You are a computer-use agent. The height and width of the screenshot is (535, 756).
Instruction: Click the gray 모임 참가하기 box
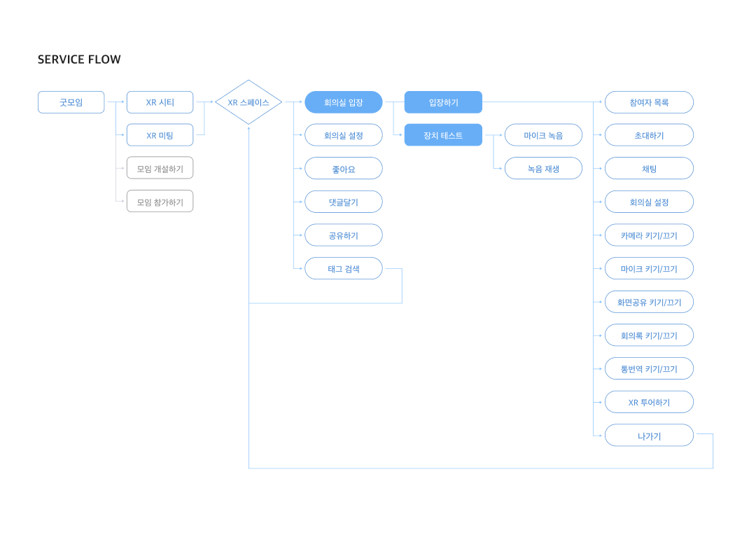pos(160,202)
